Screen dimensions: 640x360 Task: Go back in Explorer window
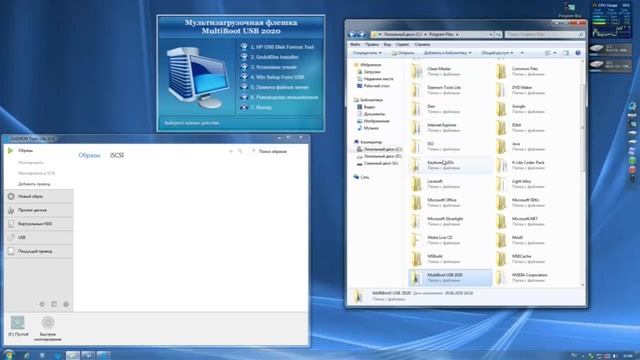pos(352,35)
